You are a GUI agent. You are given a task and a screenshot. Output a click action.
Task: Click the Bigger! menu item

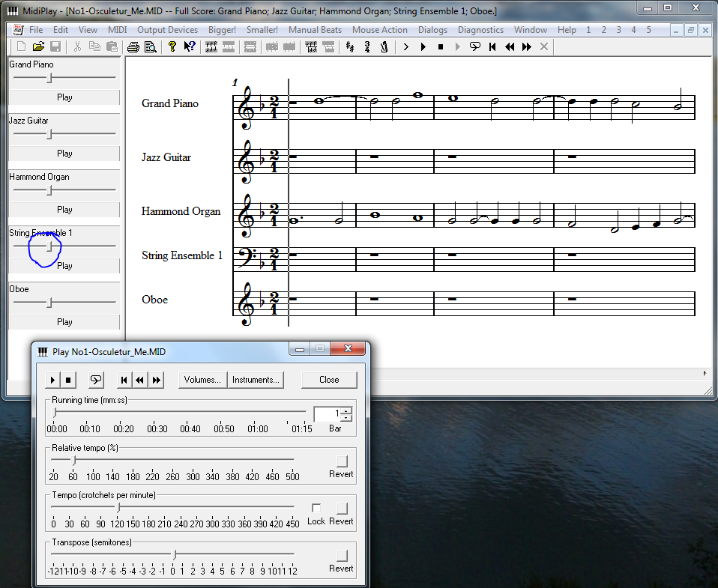tap(222, 30)
